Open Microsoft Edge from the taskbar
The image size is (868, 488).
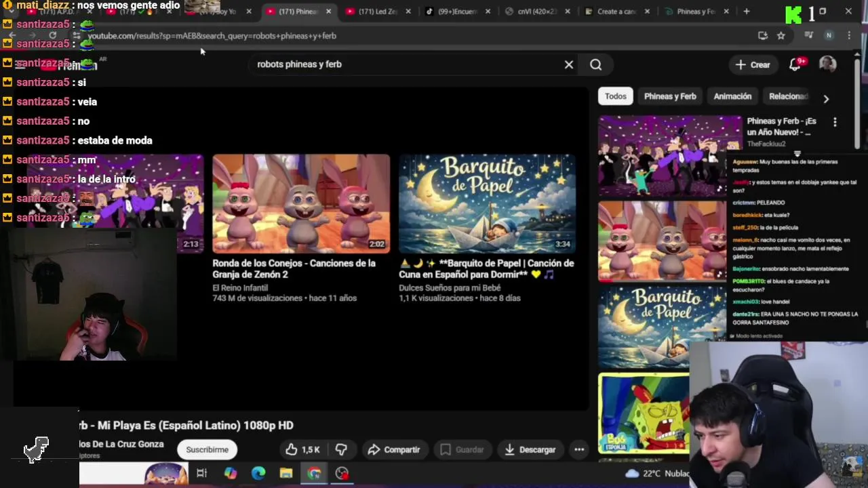click(258, 473)
